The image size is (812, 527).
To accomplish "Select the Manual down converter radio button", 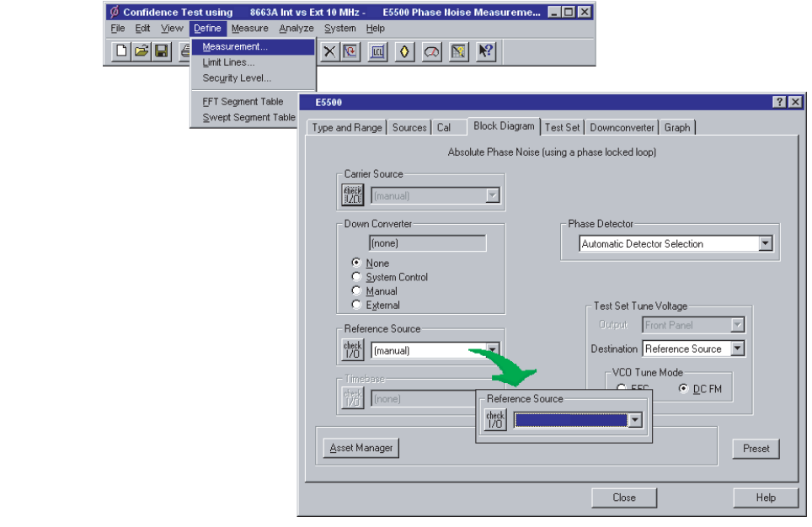I will tap(355, 290).
